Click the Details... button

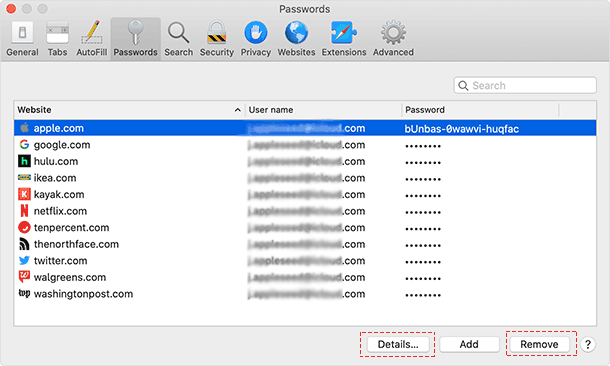[398, 344]
